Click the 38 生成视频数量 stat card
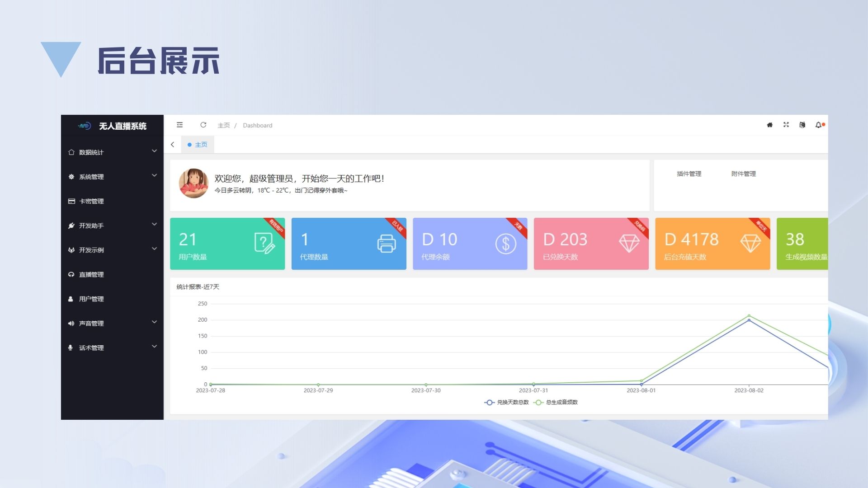The image size is (868, 488). click(x=802, y=244)
